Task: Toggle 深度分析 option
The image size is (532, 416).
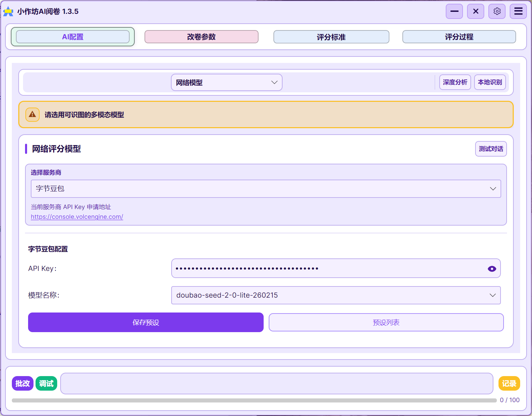Action: [455, 82]
